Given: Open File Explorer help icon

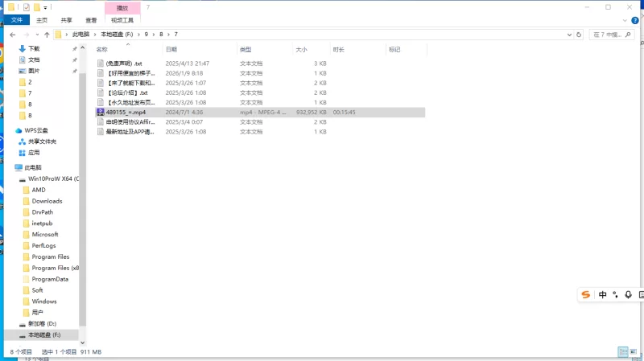Looking at the screenshot, I should click(x=635, y=20).
